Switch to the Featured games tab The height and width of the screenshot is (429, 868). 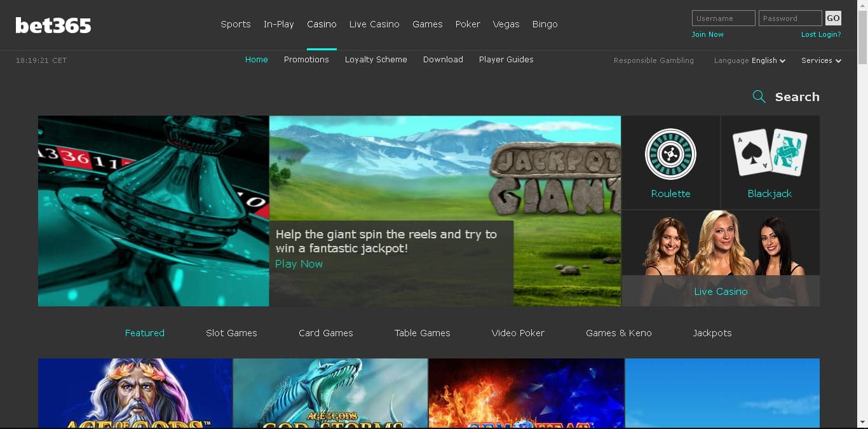point(144,332)
